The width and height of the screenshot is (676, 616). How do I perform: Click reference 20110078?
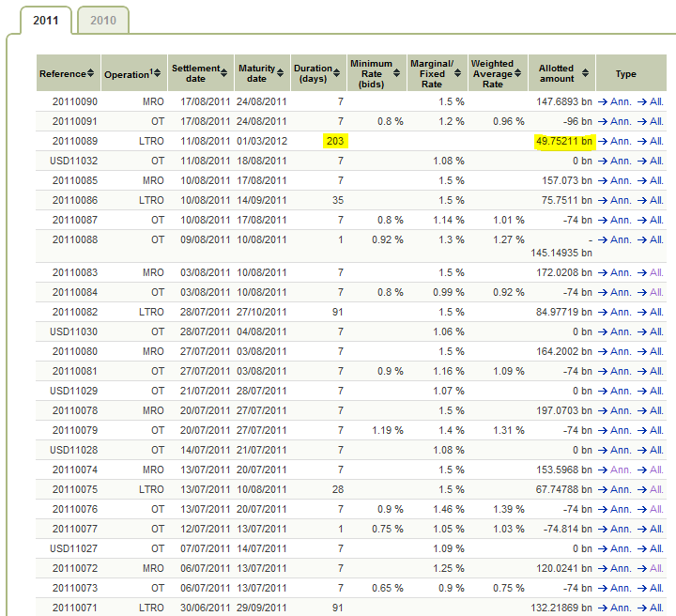[x=75, y=410]
